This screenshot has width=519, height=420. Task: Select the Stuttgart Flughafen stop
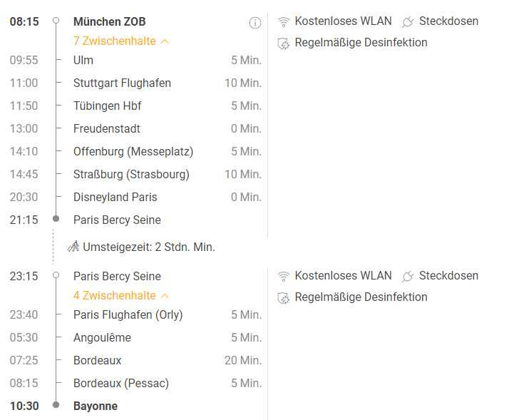[122, 83]
